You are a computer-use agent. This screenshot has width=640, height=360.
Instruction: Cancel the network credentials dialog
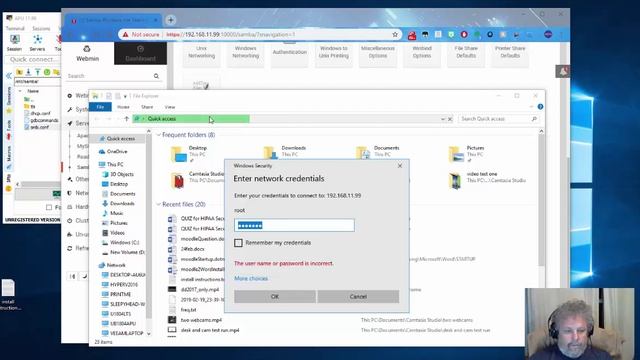358,296
